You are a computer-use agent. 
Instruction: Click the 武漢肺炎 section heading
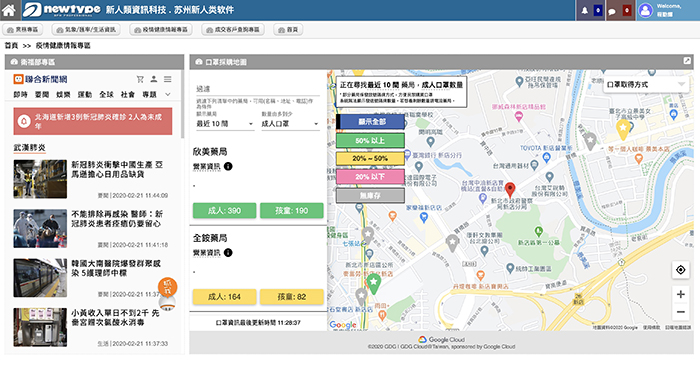pyautogui.click(x=29, y=148)
